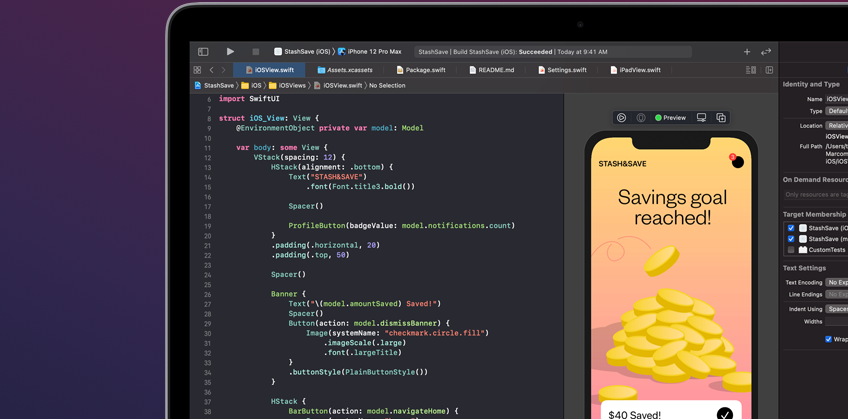Click the Widths field in Text Settings
This screenshot has height=419, width=848.
836,322
